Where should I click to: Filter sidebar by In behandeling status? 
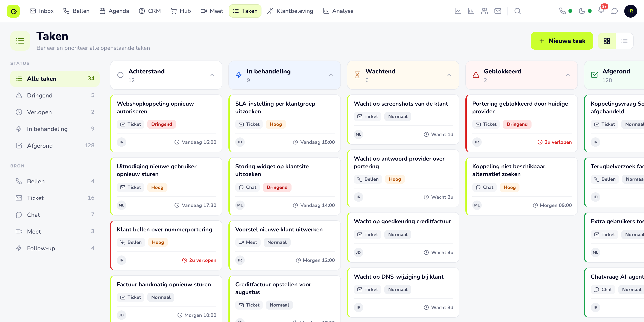(55, 129)
